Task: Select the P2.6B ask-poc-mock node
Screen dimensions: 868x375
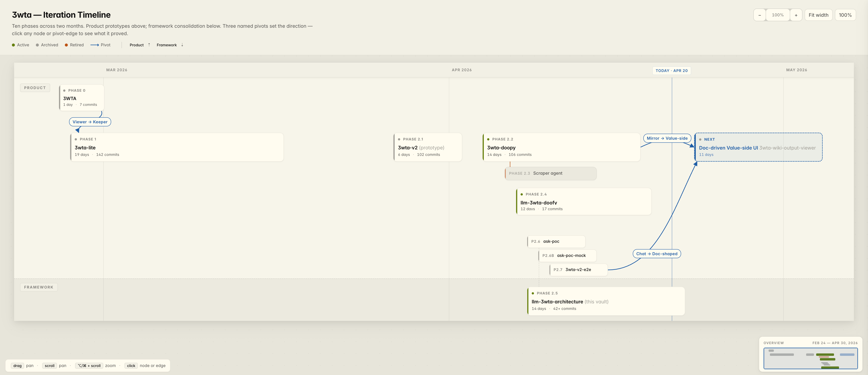Action: pyautogui.click(x=567, y=256)
